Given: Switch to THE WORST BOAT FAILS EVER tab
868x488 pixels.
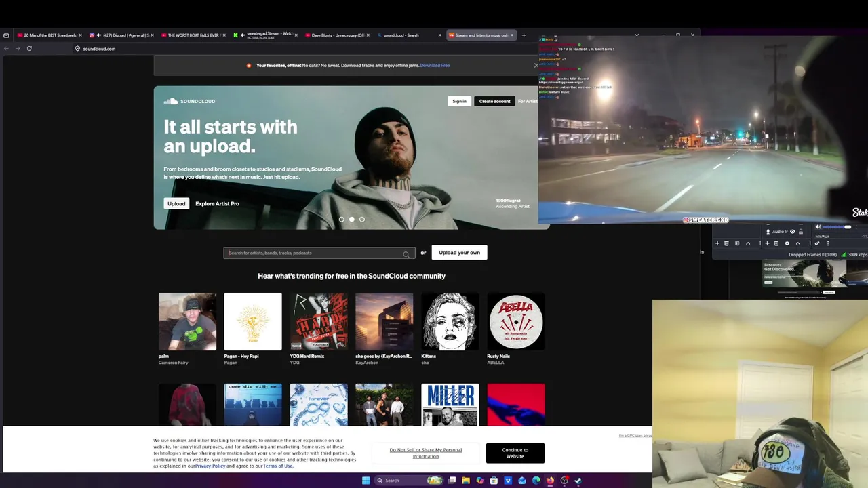Looking at the screenshot, I should click(194, 35).
